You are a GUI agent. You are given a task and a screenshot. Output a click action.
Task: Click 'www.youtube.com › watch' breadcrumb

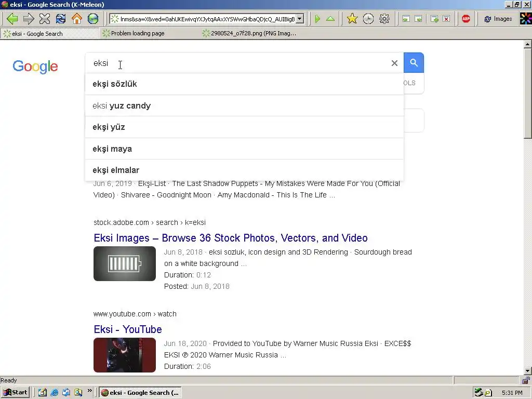(x=135, y=314)
